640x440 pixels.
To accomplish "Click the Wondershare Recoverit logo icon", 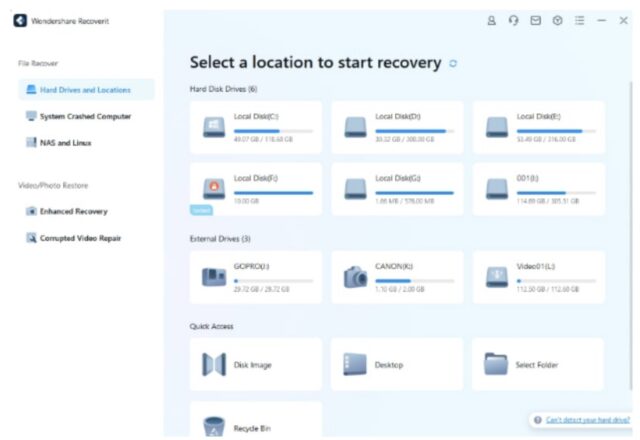I will tap(20, 20).
